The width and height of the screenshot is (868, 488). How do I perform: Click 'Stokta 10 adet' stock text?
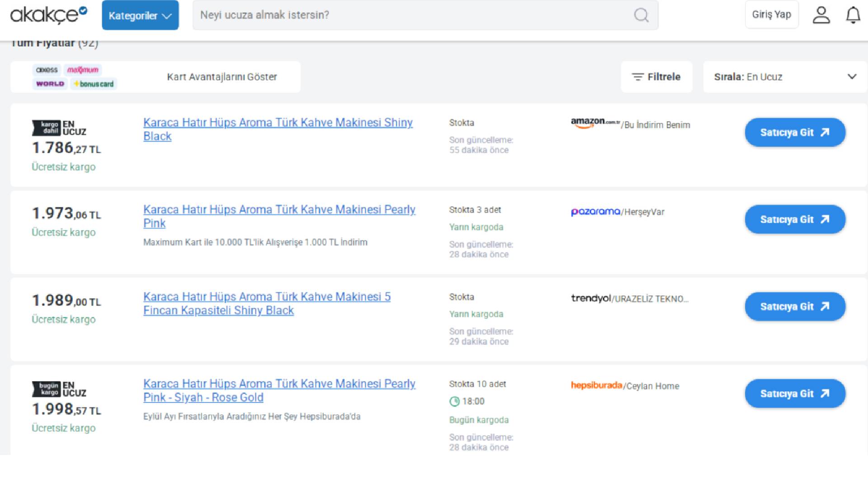click(x=477, y=384)
